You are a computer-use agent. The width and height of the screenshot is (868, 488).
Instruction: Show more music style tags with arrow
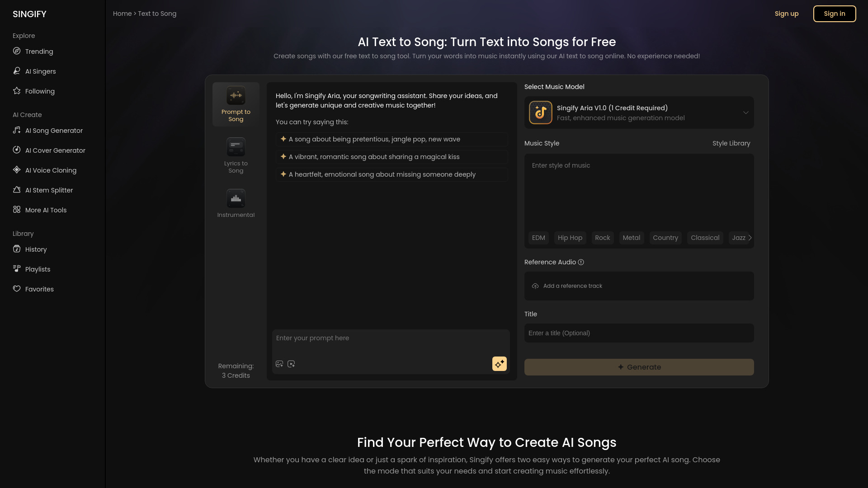750,238
